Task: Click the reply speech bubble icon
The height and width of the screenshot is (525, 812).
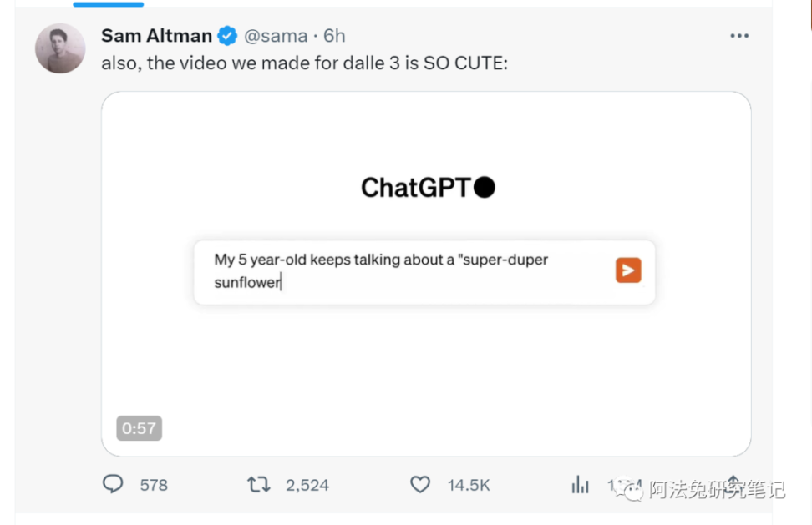Action: click(x=113, y=484)
